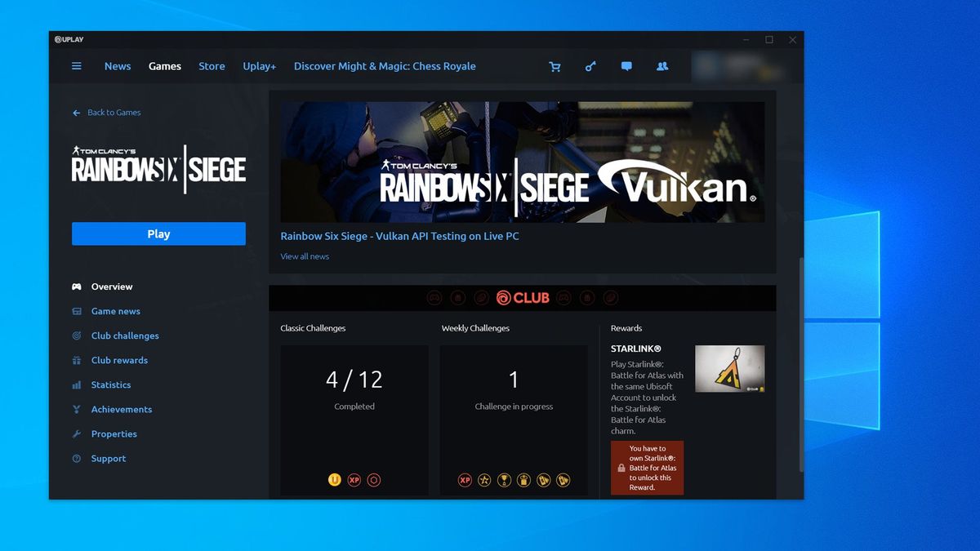Select the Units coin badge under Classic Challenges

pyautogui.click(x=334, y=480)
